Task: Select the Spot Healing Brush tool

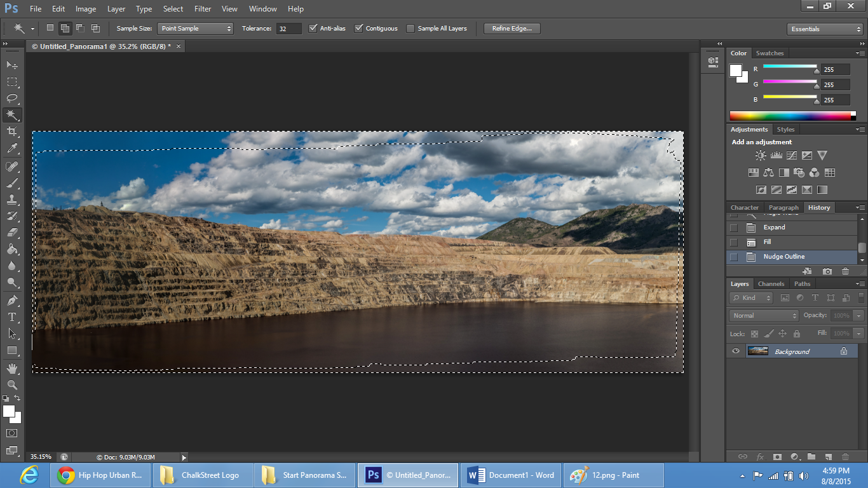Action: point(12,166)
